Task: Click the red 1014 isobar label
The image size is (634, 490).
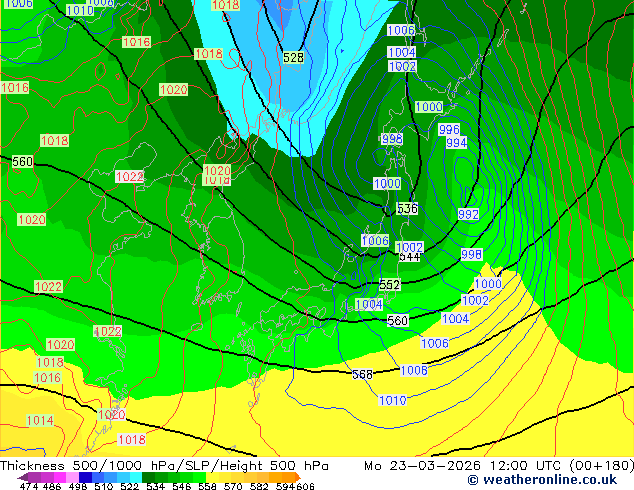Action: pos(40,420)
